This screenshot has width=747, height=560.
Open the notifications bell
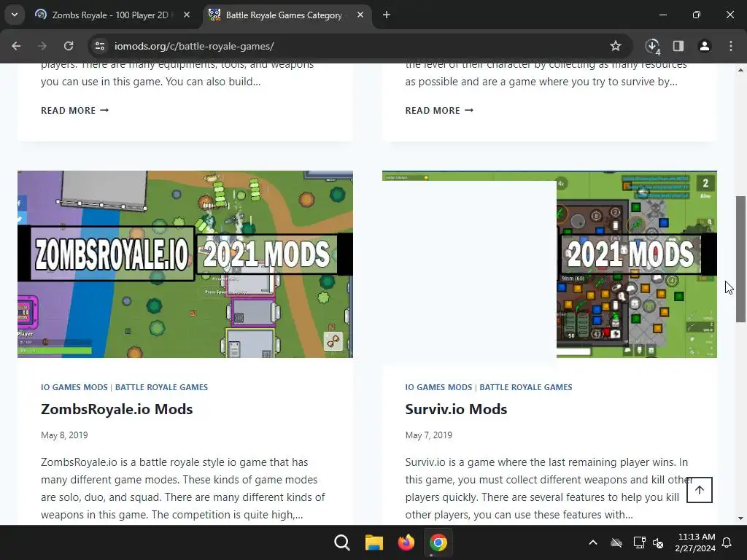tap(727, 542)
